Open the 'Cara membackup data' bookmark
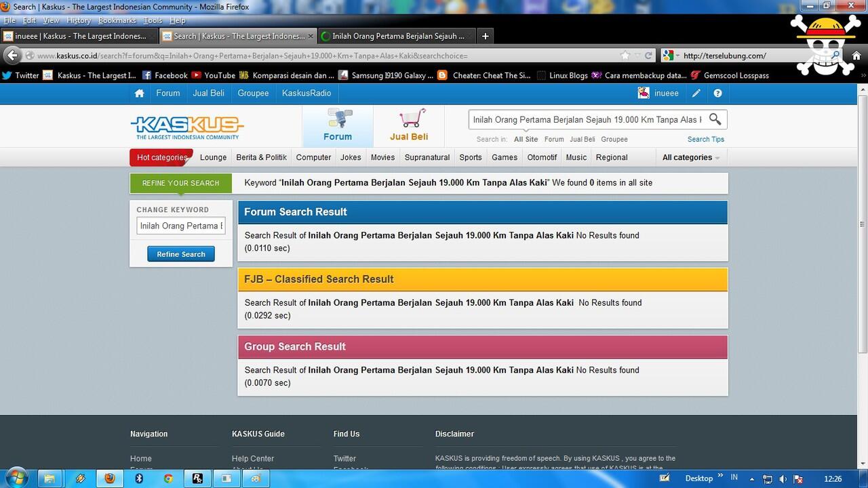 click(x=639, y=75)
